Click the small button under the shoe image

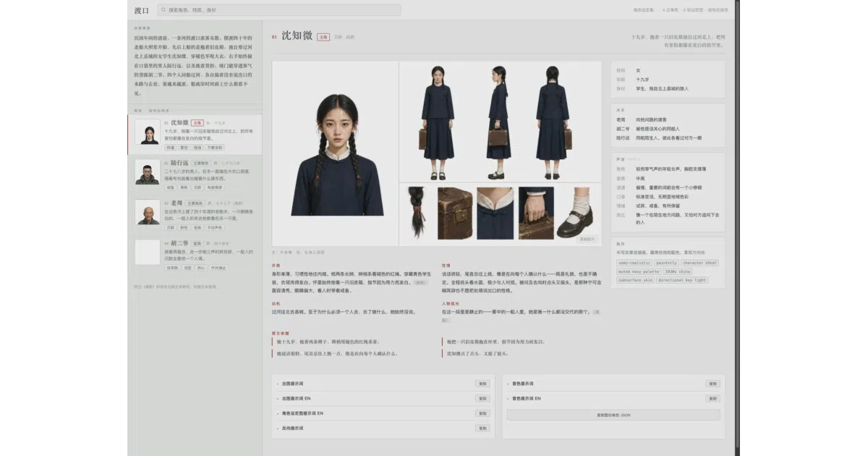point(587,239)
